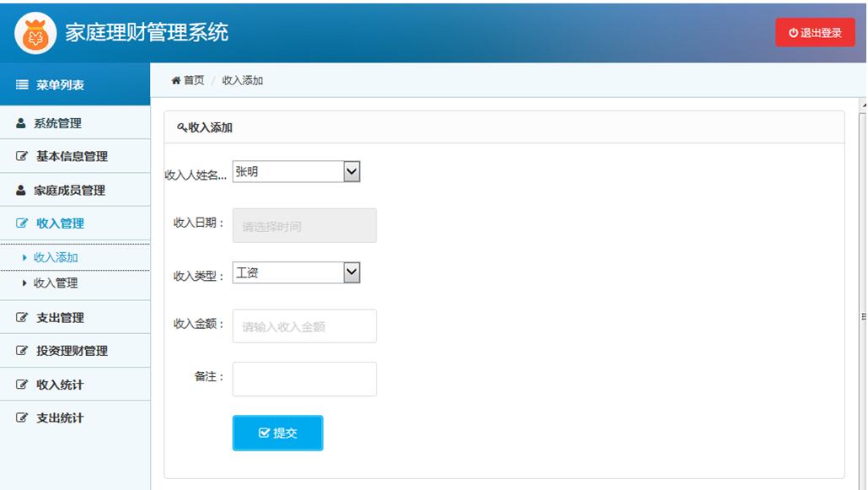The width and height of the screenshot is (868, 490).
Task: Click the money bag logo icon
Action: (x=35, y=33)
